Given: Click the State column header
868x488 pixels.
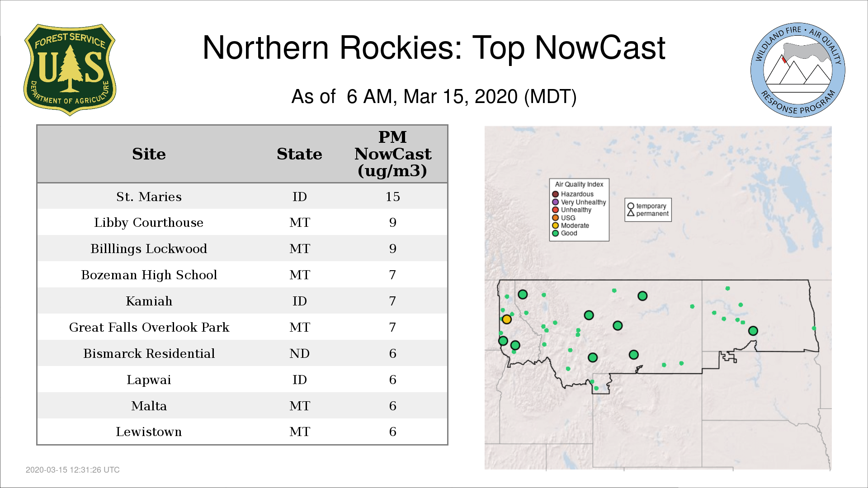Looking at the screenshot, I should point(299,154).
